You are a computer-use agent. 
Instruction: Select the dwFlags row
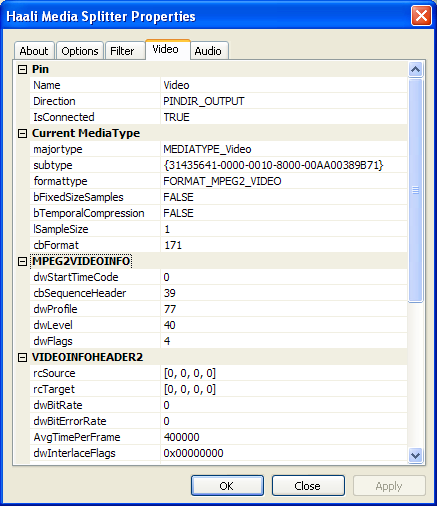(218, 341)
